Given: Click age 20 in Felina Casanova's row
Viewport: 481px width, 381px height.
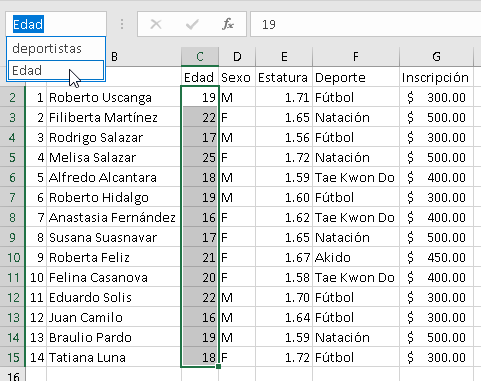Looking at the screenshot, I should (x=200, y=277).
